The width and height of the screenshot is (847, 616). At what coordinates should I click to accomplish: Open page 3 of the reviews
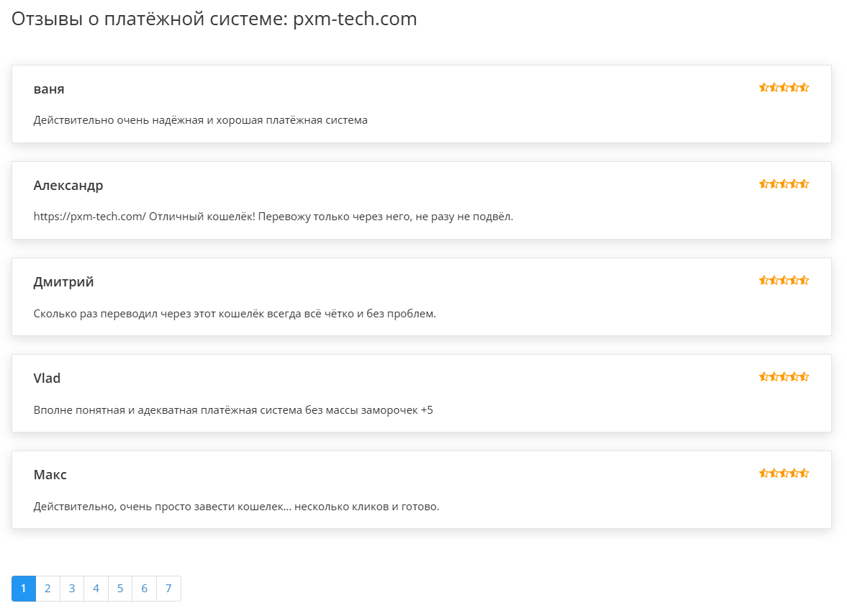point(72,589)
